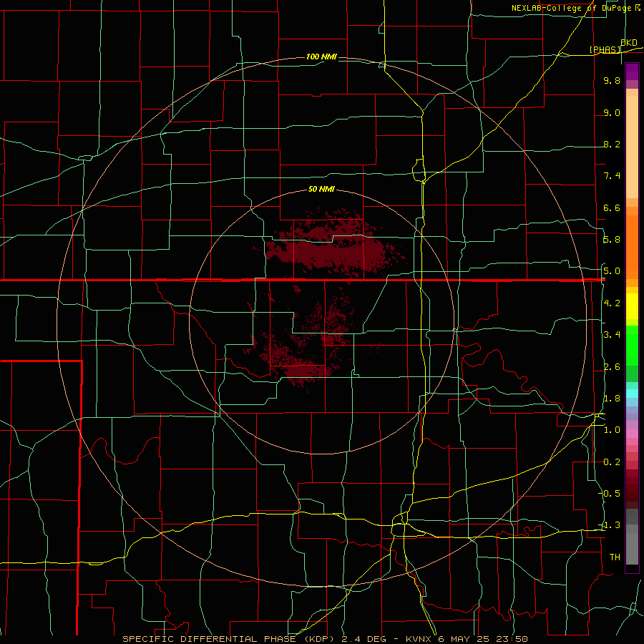Click the 5.0 scale value
The image size is (644, 644).
tap(612, 271)
